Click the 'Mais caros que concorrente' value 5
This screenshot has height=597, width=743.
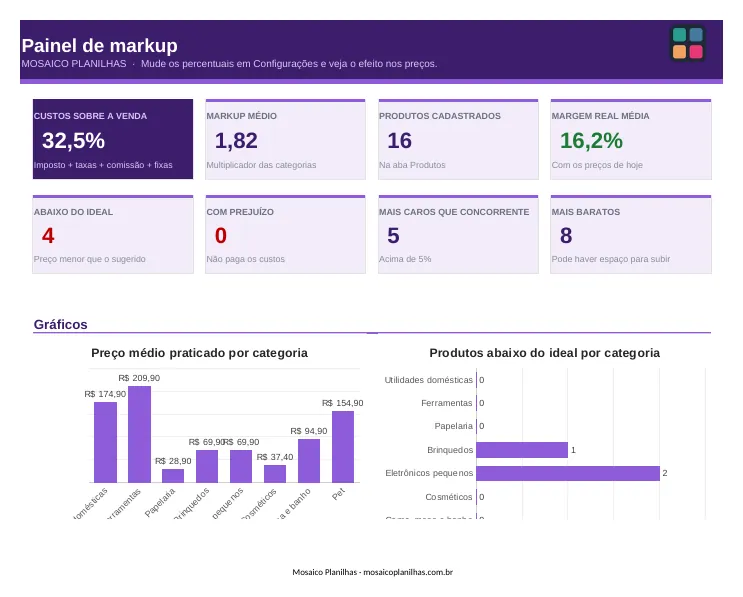click(393, 235)
